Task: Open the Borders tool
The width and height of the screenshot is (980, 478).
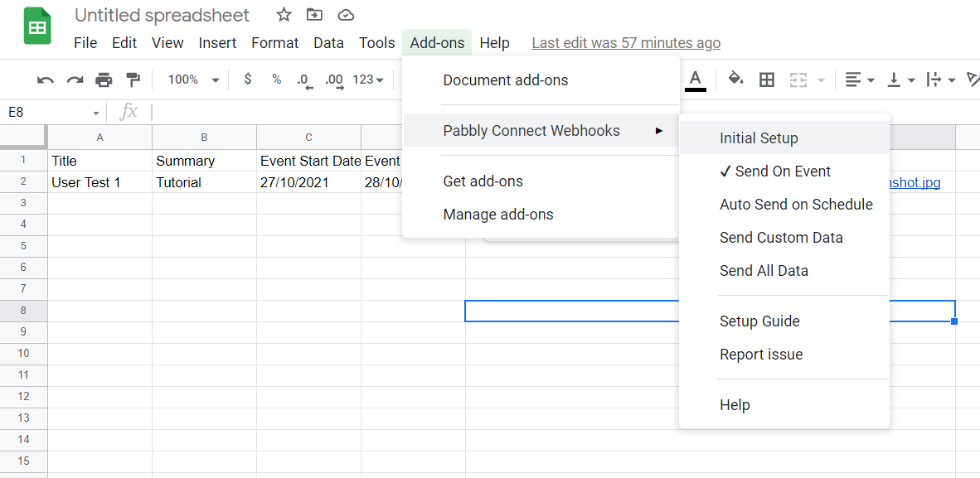Action: pyautogui.click(x=767, y=80)
